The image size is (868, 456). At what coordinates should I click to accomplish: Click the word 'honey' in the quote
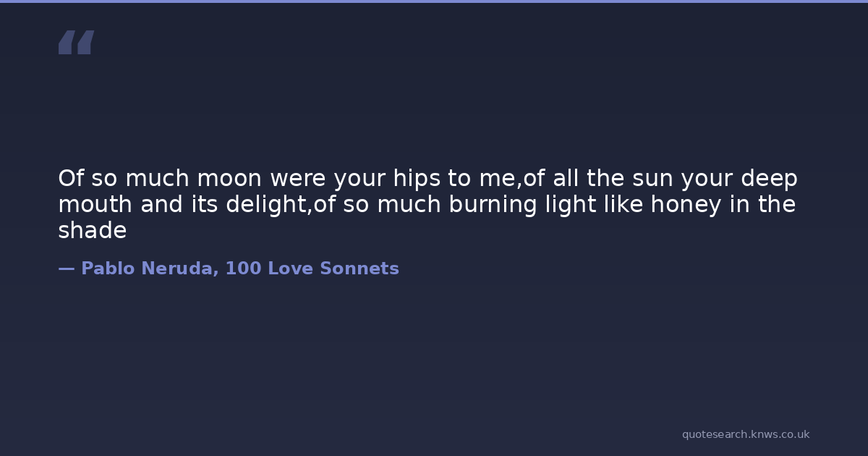tap(685, 205)
